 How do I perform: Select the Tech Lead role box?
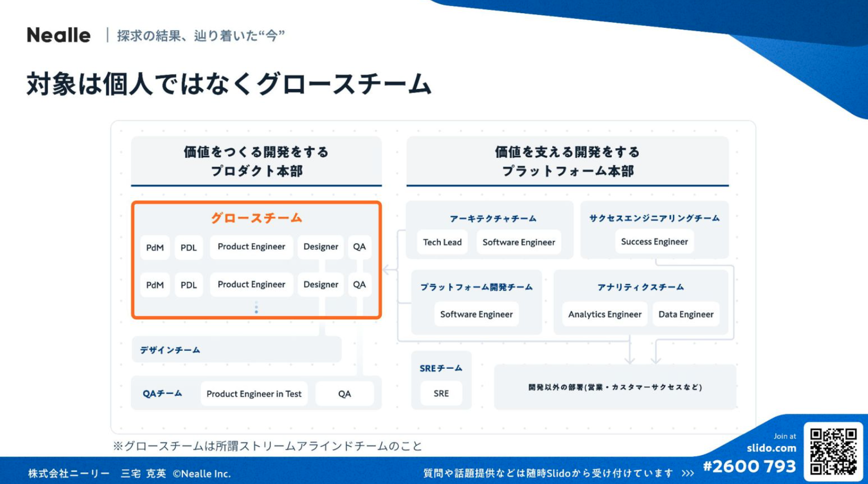pyautogui.click(x=442, y=242)
